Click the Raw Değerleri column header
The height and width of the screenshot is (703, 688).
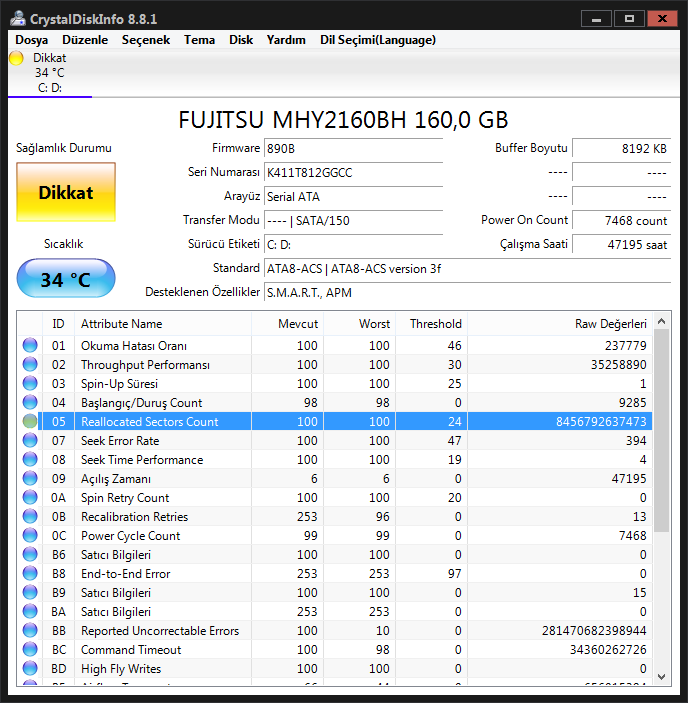[x=560, y=324]
